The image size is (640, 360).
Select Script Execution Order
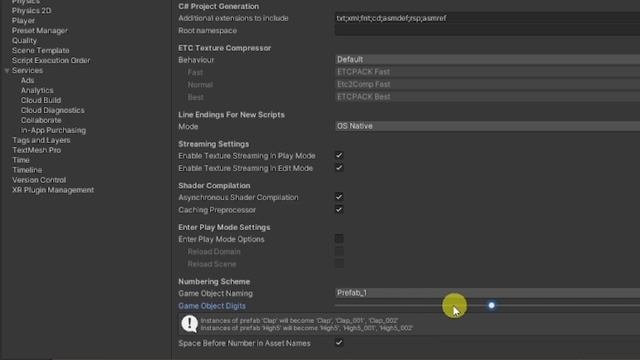tap(51, 60)
